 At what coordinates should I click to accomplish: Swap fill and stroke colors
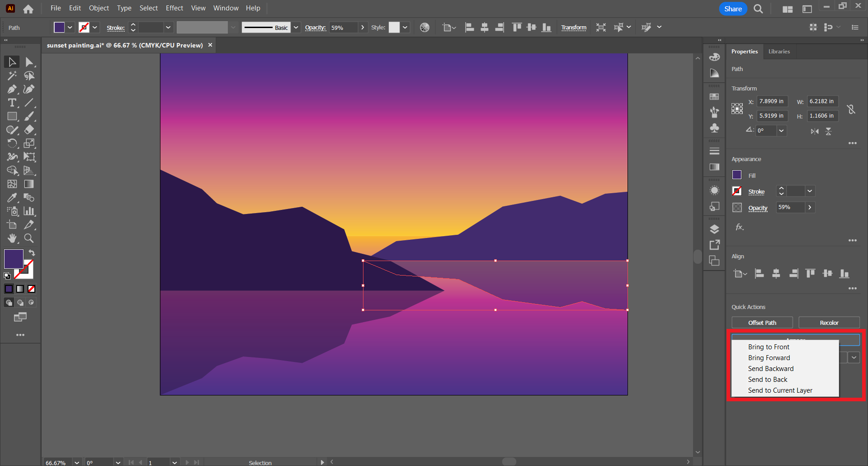click(32, 253)
